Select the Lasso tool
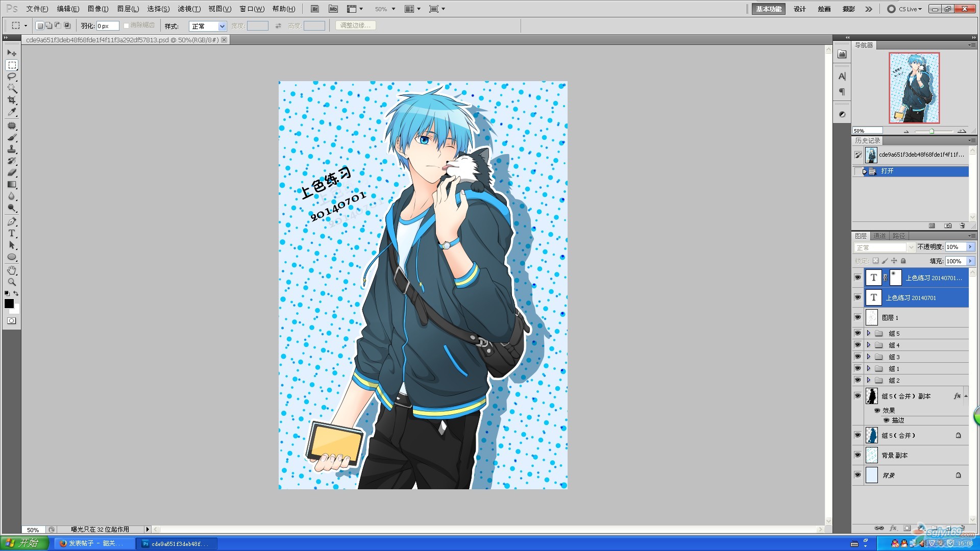This screenshot has height=551, width=980. (x=12, y=77)
